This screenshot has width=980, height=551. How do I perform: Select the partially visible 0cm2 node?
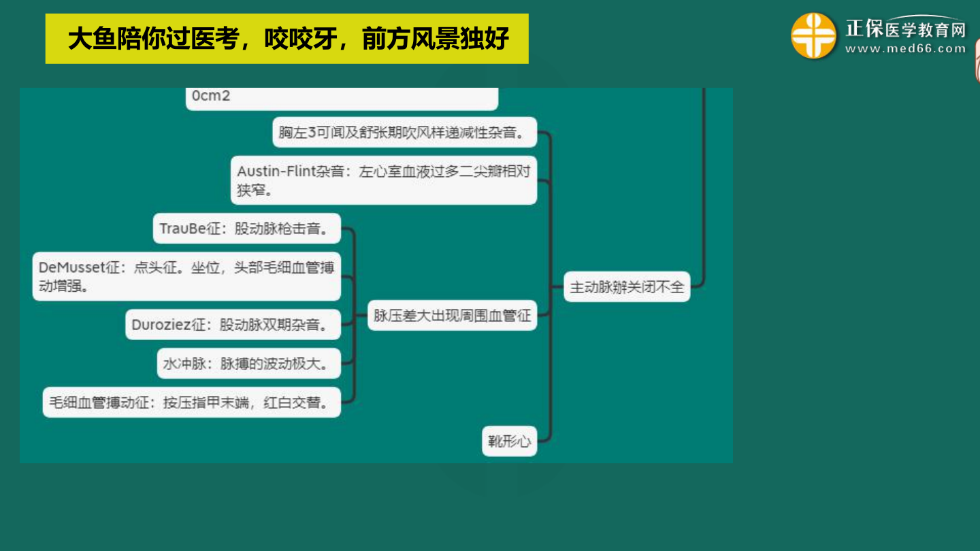click(341, 97)
